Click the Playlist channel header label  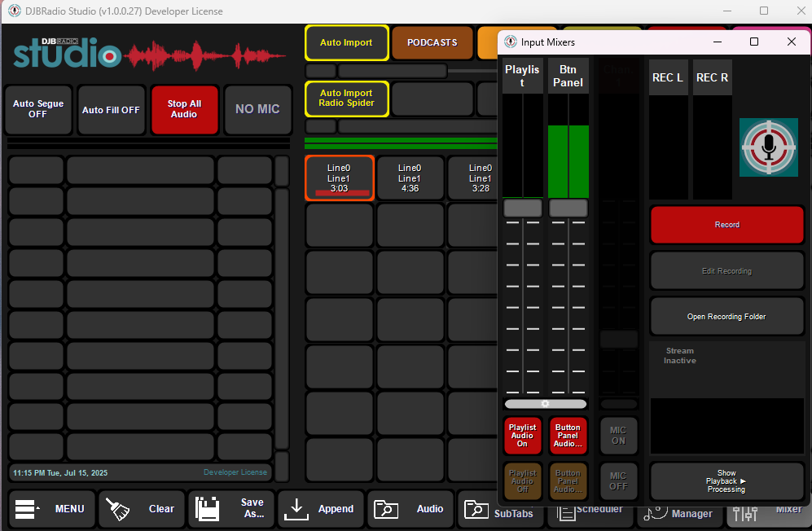click(522, 76)
